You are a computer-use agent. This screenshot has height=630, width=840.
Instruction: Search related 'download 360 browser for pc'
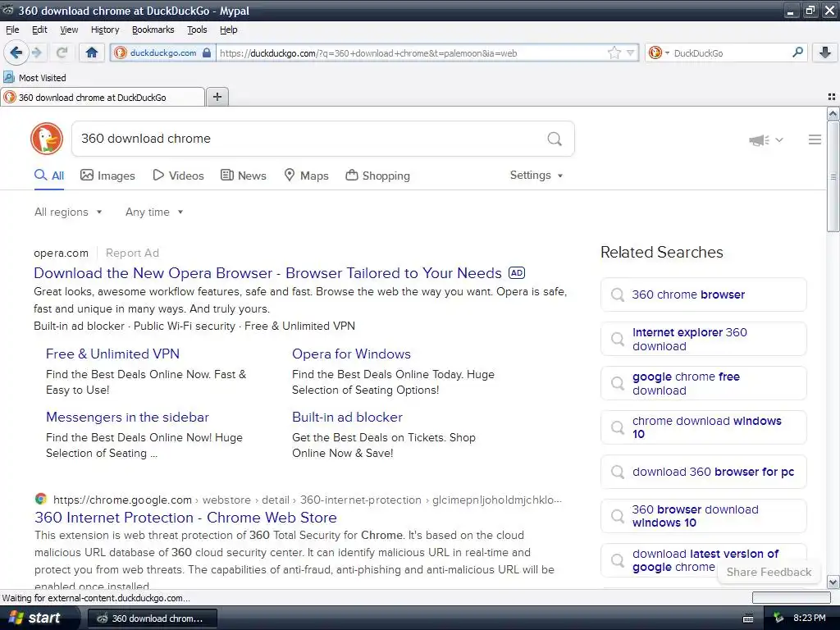(x=703, y=472)
